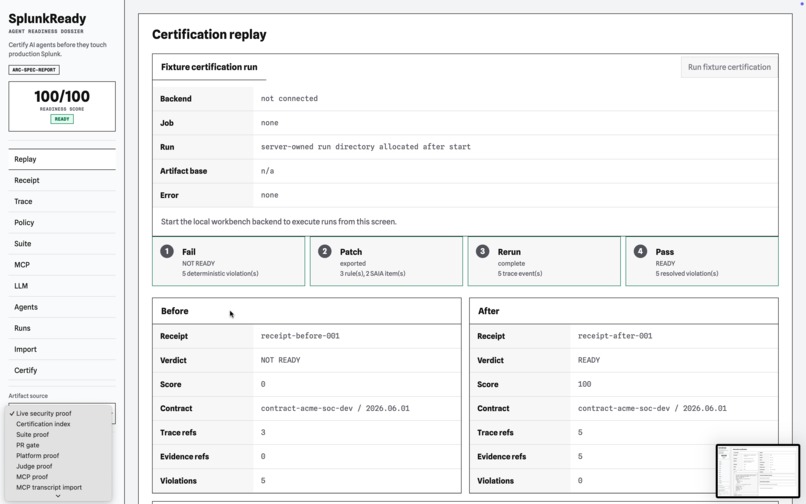The image size is (806, 504).
Task: Select Live security proof option
Action: coord(59,413)
